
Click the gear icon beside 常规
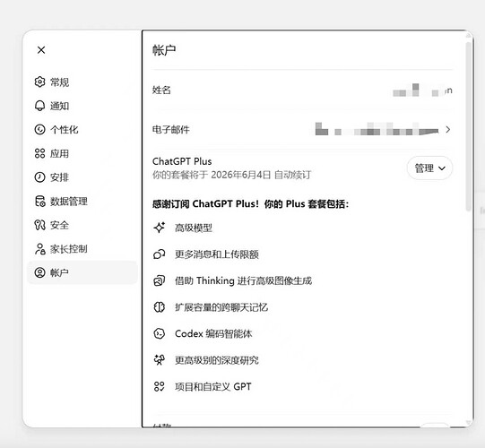coord(39,82)
